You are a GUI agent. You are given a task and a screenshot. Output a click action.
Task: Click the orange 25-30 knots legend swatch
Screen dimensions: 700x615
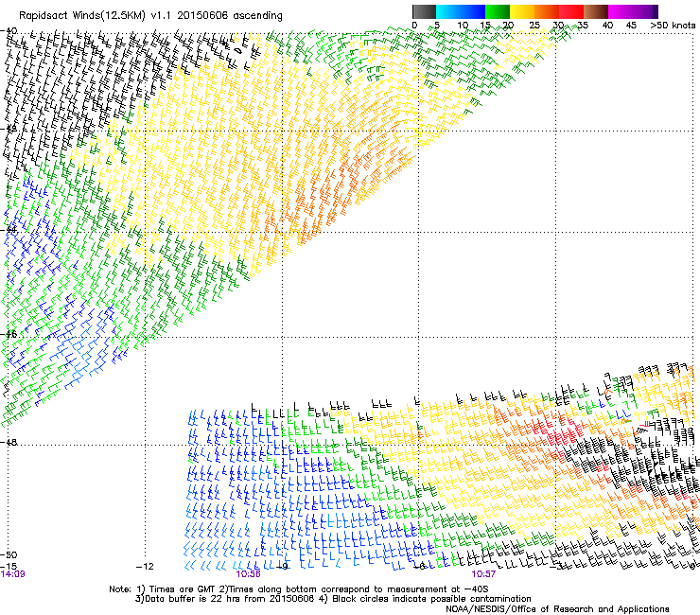click(x=547, y=11)
